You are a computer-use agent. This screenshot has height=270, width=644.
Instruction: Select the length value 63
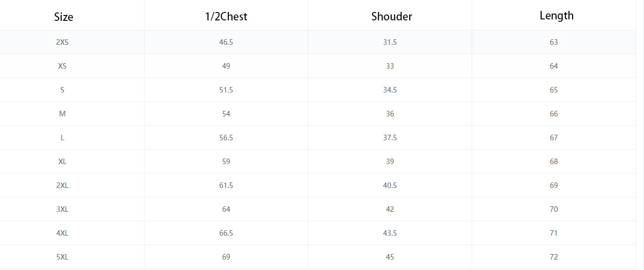tap(554, 42)
